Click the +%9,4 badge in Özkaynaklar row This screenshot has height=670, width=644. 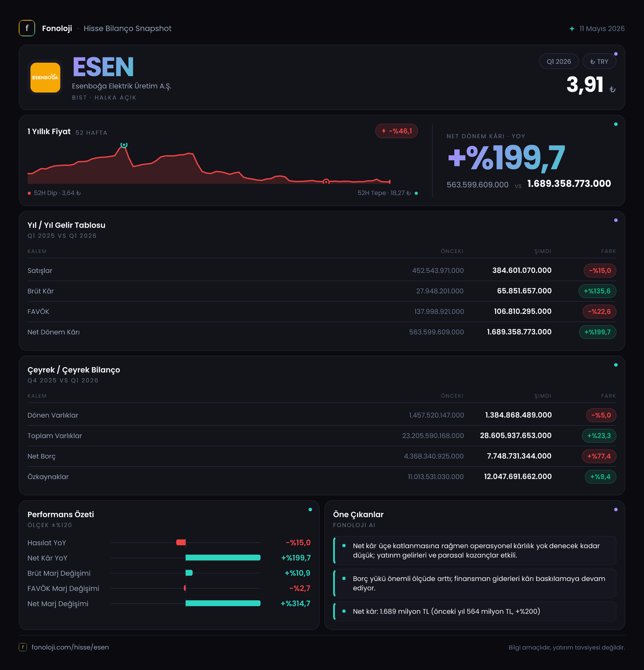pyautogui.click(x=601, y=476)
